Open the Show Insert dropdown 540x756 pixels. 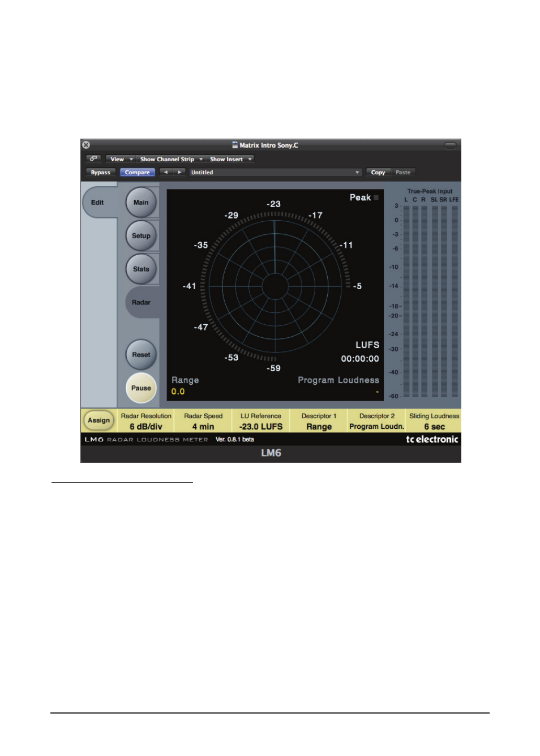[x=230, y=159]
